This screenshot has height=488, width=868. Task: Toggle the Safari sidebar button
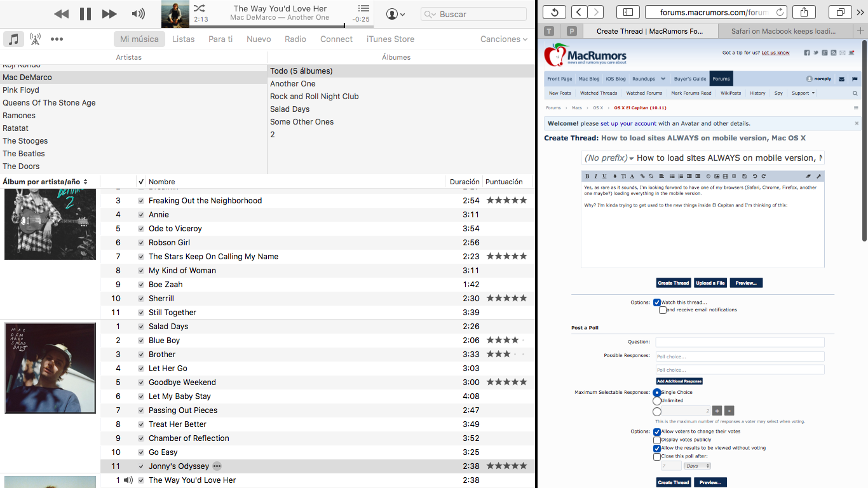click(627, 12)
